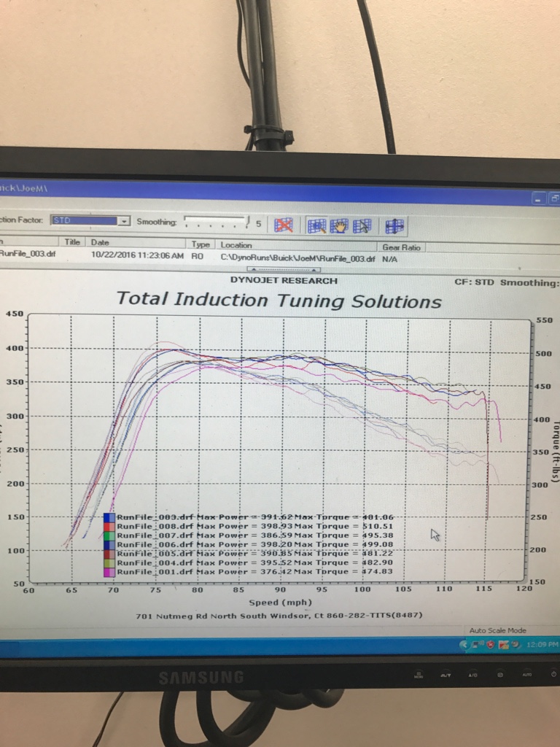This screenshot has height=747, width=560.
Task: Select the first graph zoom tool icon
Action: click(x=316, y=225)
